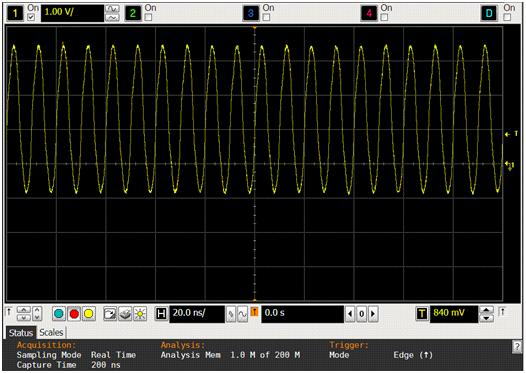Uncheck the channel 1 On checkbox
The image size is (526, 373).
coord(31,17)
